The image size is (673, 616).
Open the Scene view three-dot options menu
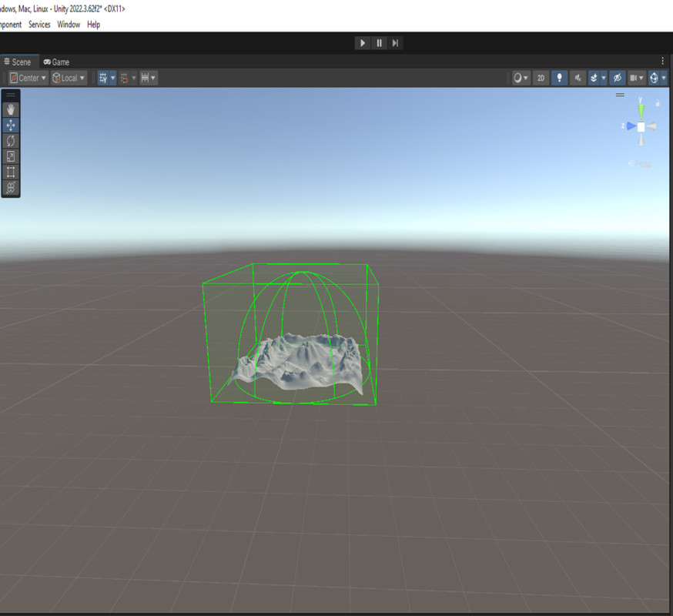663,61
